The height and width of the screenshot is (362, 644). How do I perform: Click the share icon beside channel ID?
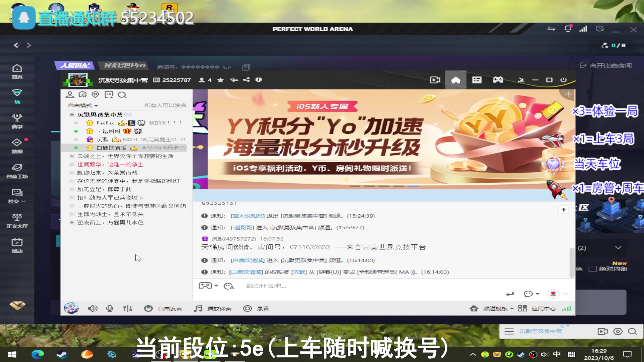pos(246,80)
